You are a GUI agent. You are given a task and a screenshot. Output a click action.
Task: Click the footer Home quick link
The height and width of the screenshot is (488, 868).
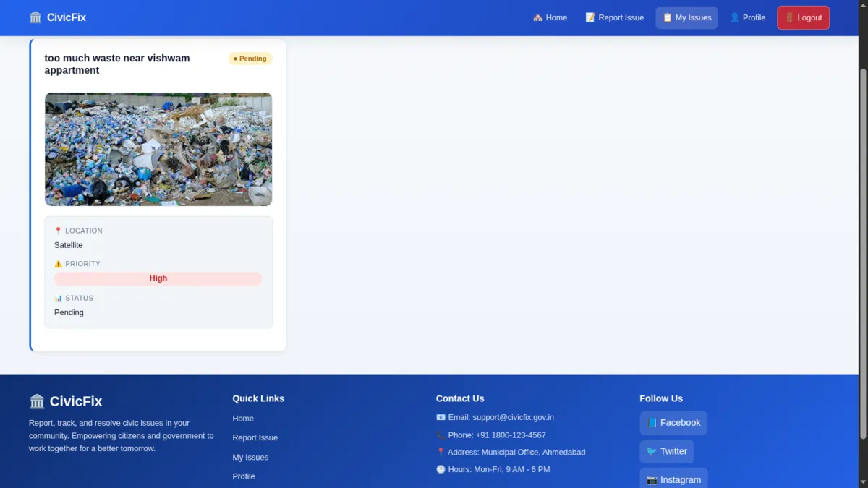[x=243, y=419]
